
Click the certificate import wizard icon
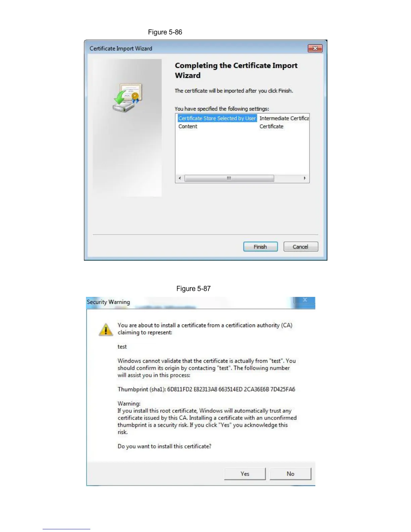coord(127,98)
